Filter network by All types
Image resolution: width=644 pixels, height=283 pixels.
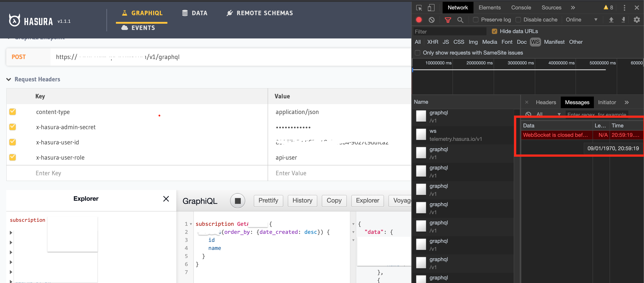418,42
